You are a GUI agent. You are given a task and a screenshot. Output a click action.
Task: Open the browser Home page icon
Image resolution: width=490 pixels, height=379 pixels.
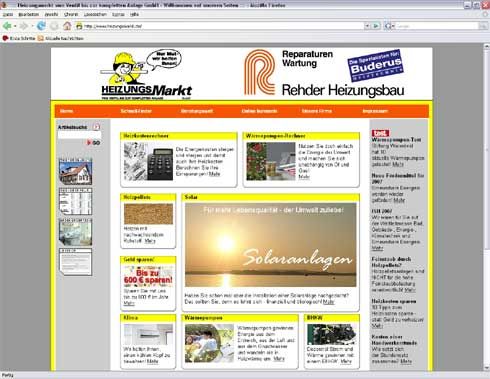tap(67, 26)
